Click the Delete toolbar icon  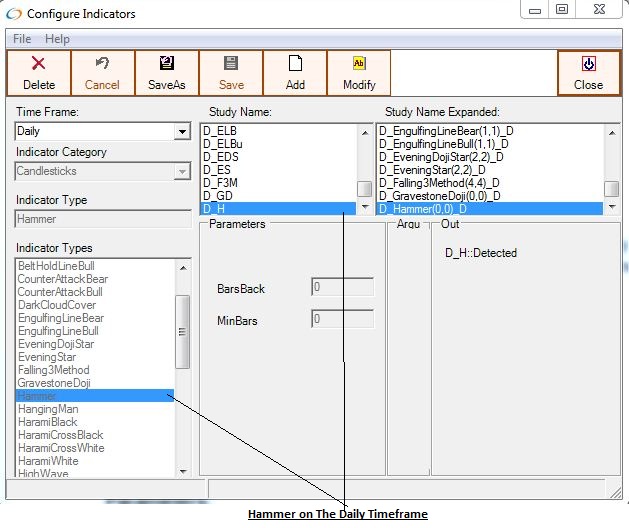(39, 64)
